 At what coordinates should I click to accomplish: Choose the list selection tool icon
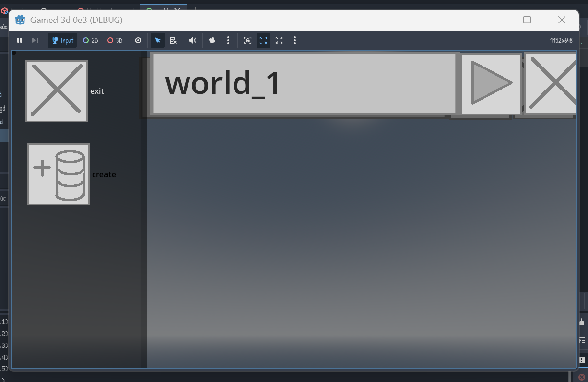pos(173,40)
